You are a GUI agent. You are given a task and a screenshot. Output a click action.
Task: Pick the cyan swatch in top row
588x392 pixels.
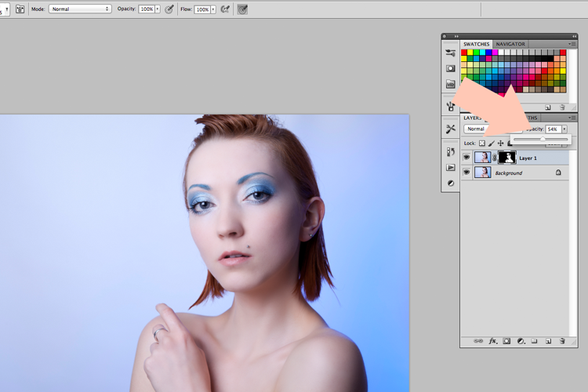click(x=483, y=53)
